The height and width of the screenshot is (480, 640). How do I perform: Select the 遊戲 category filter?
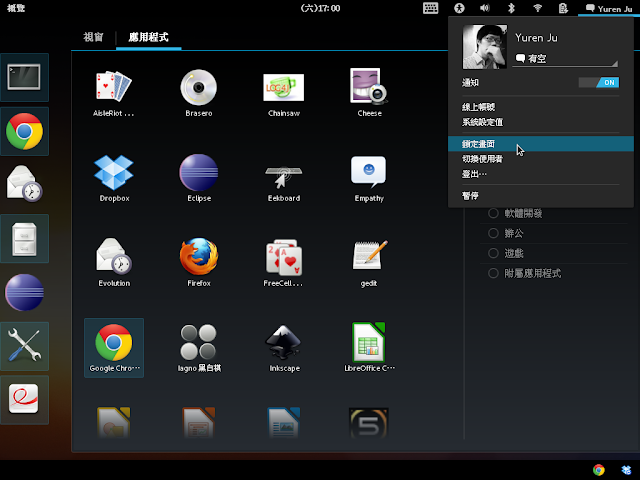pyautogui.click(x=506, y=253)
